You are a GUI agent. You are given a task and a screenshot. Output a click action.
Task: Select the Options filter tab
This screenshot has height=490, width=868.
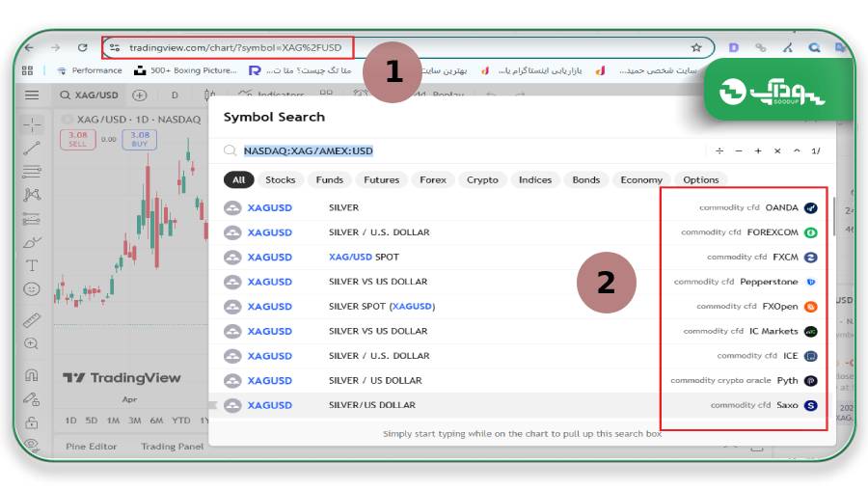coord(701,180)
